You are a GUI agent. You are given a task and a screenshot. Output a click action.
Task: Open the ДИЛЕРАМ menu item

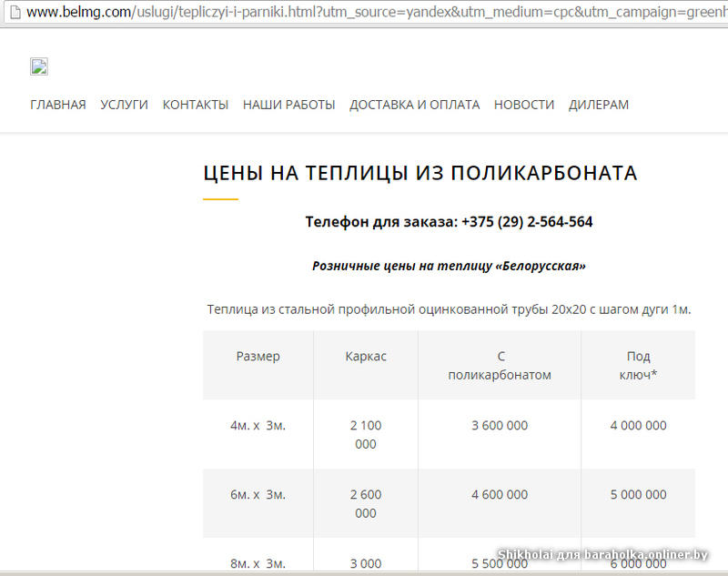tap(599, 105)
